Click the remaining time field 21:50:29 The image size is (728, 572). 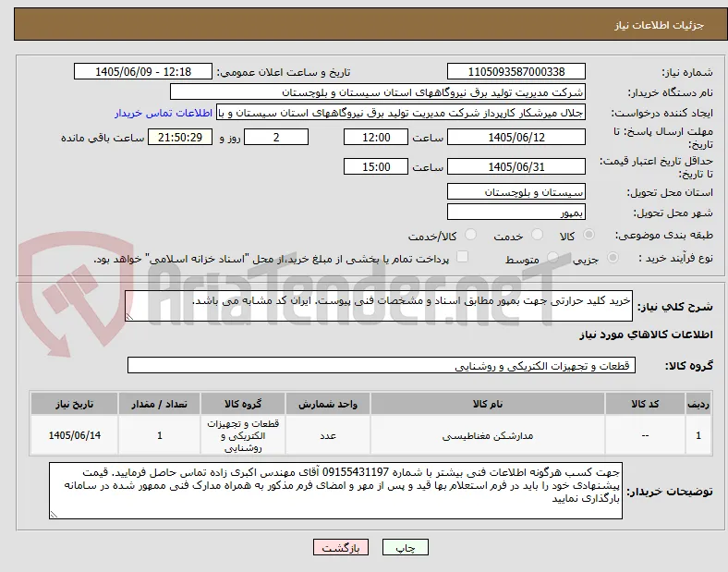tap(180, 138)
